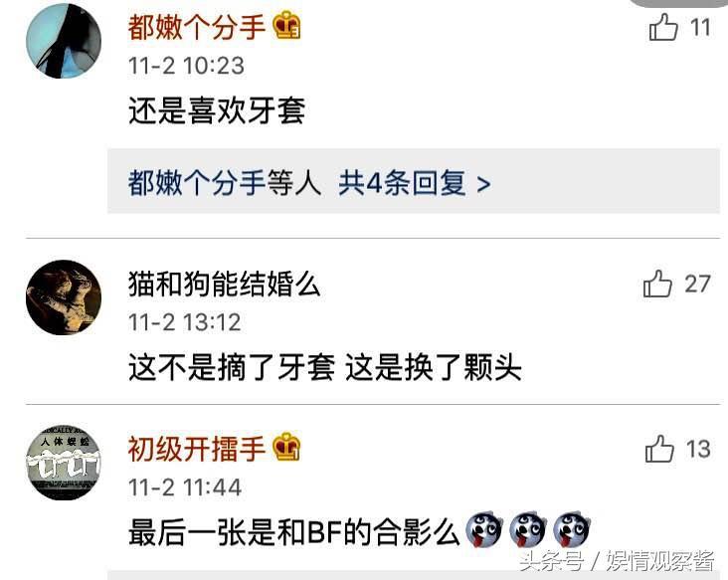
Task: Open the crown badge beside 初级开擂手
Action: (x=286, y=447)
